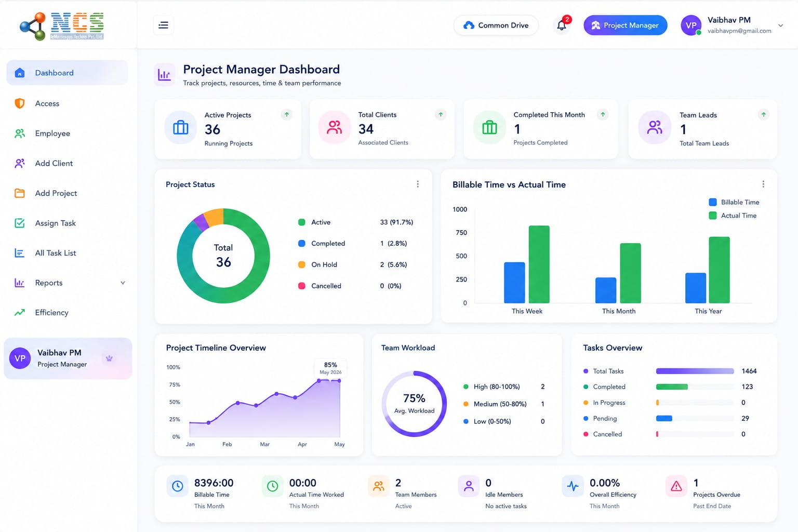Click the This Year blue Billable Time bar
Viewport: 798px width, 532px height.
[x=696, y=288]
